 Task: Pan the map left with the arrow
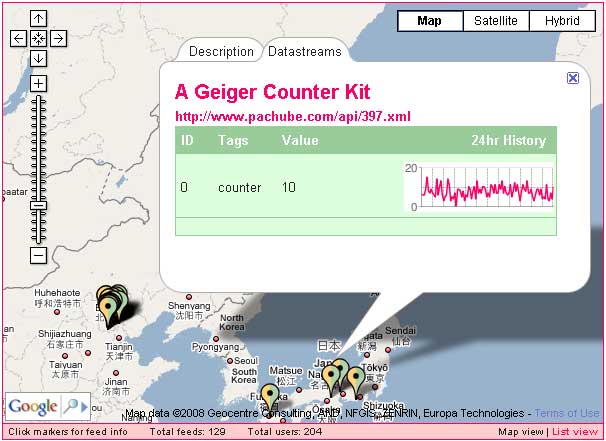click(x=18, y=38)
